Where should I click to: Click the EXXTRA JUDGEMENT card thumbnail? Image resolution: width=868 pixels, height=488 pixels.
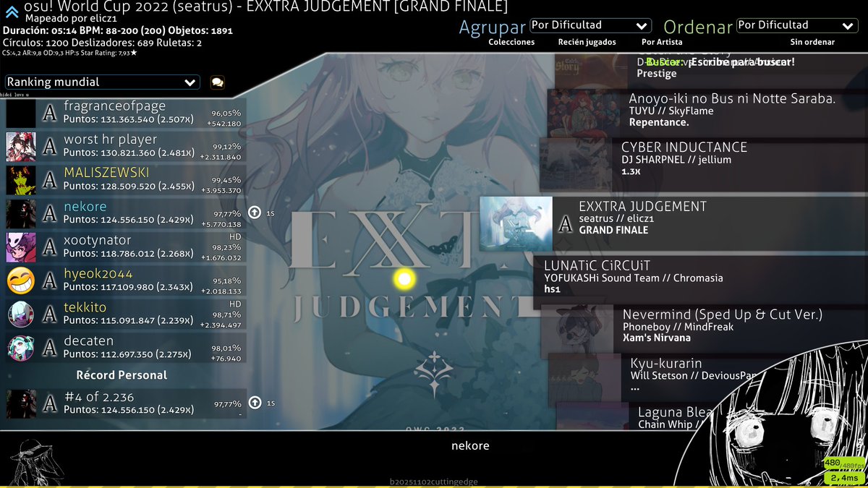coord(516,224)
